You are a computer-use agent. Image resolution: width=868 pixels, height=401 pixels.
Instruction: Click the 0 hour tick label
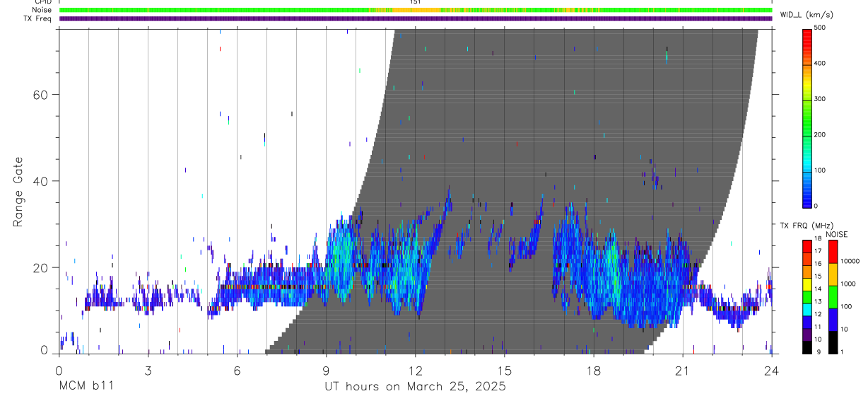(x=59, y=371)
